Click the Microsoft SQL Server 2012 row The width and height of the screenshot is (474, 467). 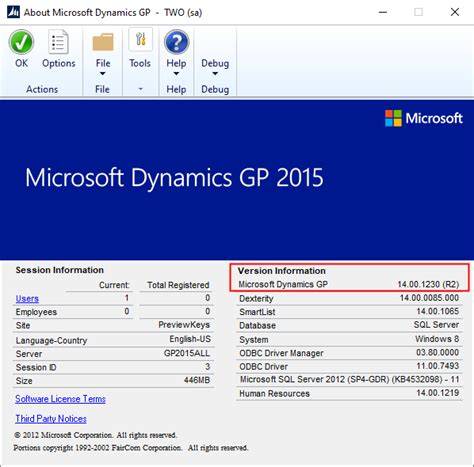tap(349, 379)
